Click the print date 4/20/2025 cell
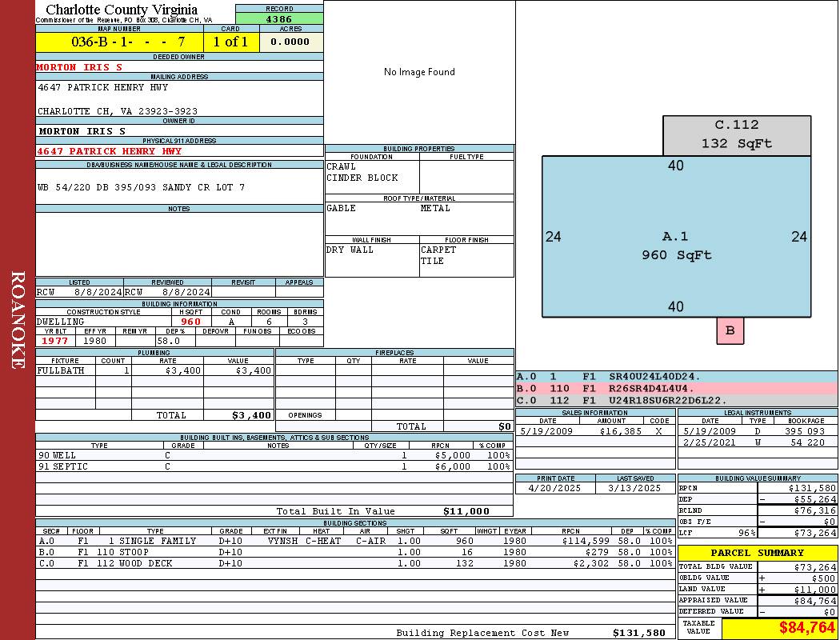The image size is (840, 640). (x=555, y=488)
